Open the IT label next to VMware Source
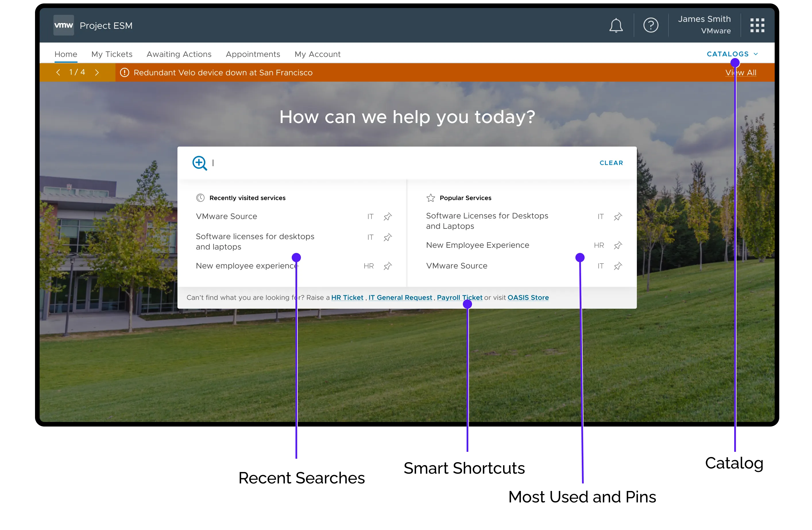Screen dimensions: 812x530 click(370, 216)
